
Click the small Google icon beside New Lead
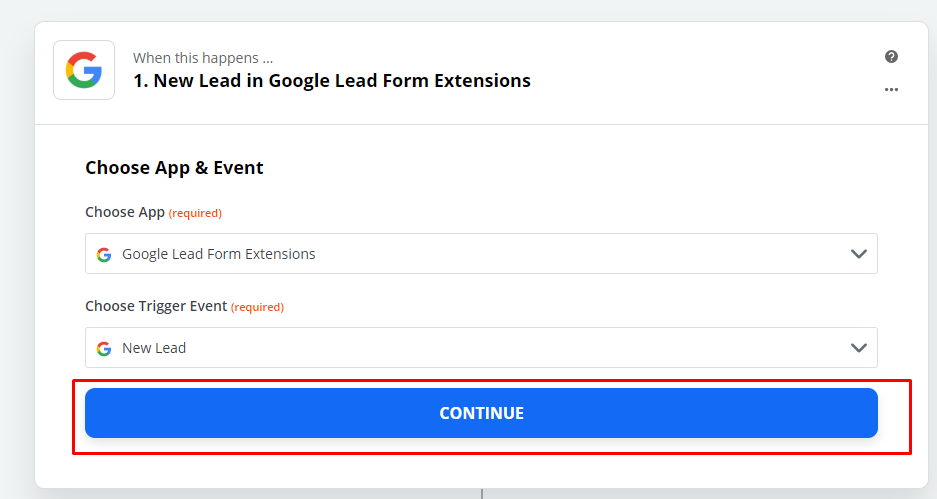point(104,348)
